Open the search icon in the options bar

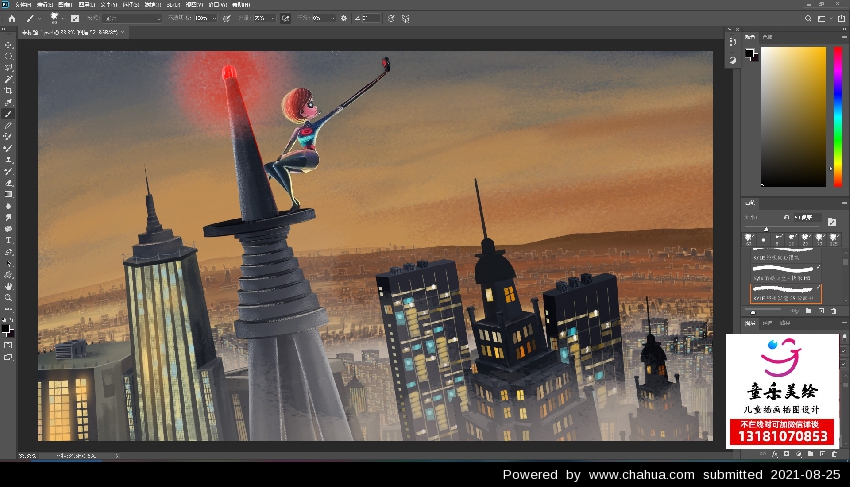coord(808,18)
